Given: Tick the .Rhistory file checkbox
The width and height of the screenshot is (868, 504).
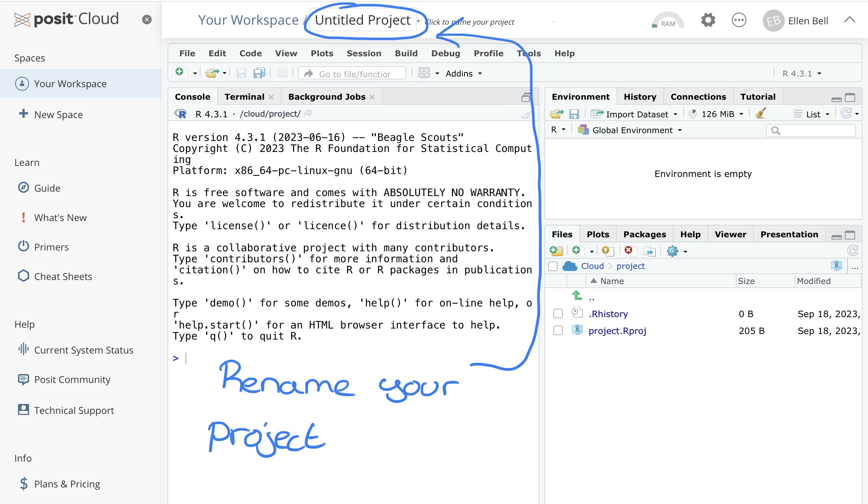Looking at the screenshot, I should (x=558, y=313).
